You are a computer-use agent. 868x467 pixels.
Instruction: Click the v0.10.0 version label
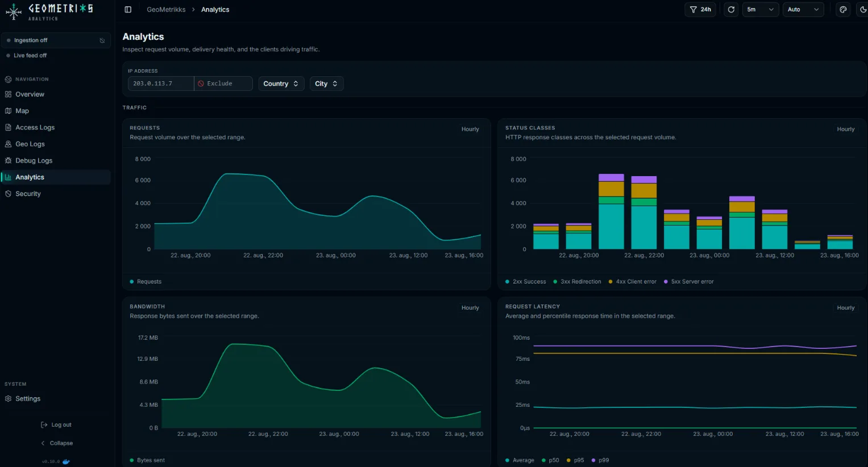pos(51,461)
